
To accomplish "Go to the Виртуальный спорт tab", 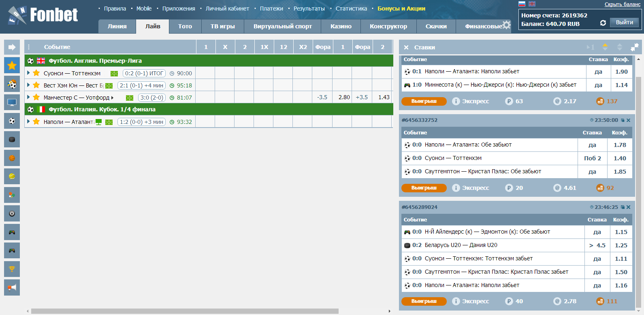I will 283,26.
